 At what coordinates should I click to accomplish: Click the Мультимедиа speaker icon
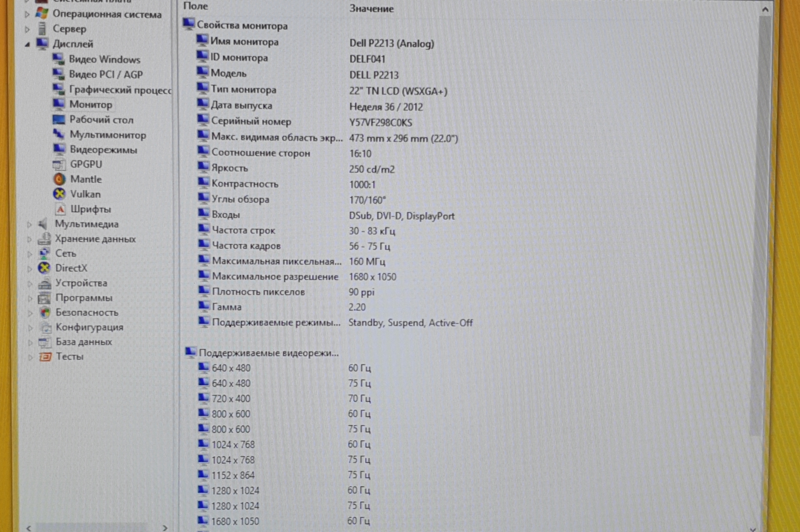coord(44,224)
